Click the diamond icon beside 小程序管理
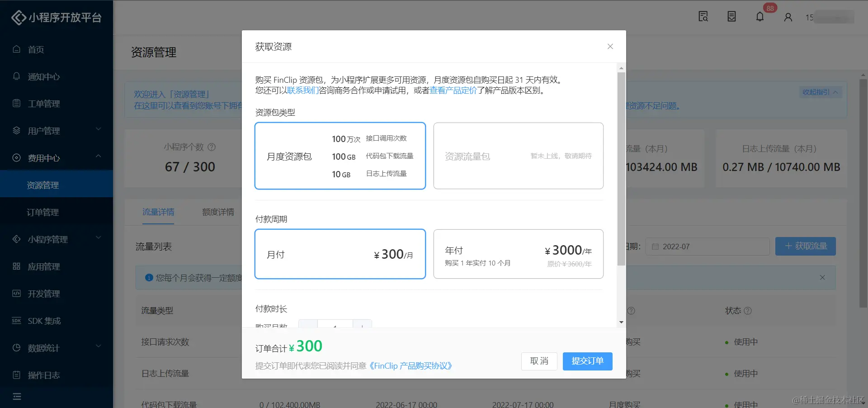The image size is (868, 408). 17,239
